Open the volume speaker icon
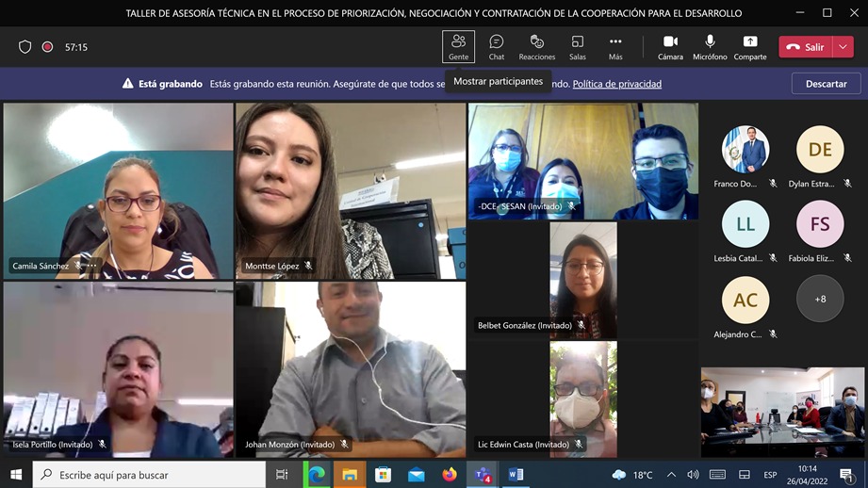 693,475
